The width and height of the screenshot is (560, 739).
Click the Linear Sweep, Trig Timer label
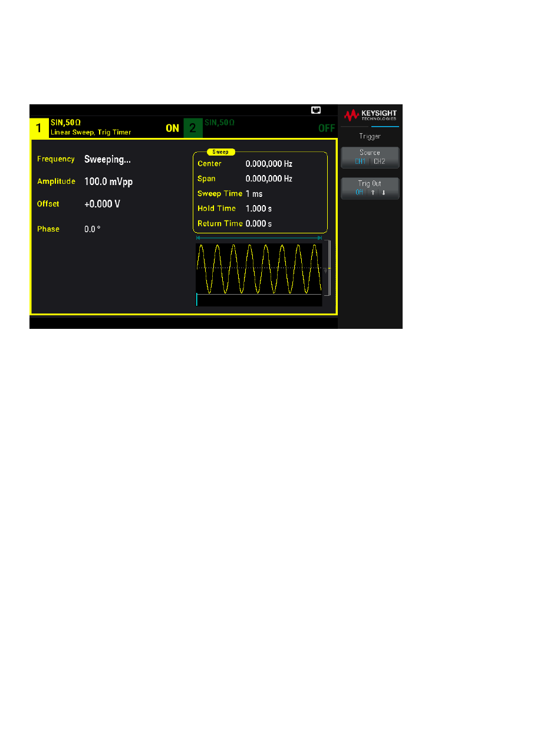[x=91, y=133]
